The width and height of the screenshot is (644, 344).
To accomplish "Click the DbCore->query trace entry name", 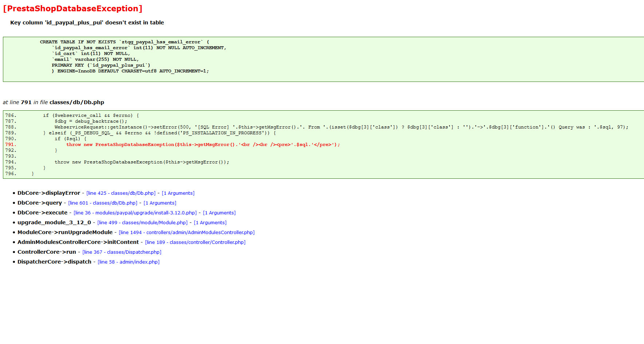I will coord(40,203).
